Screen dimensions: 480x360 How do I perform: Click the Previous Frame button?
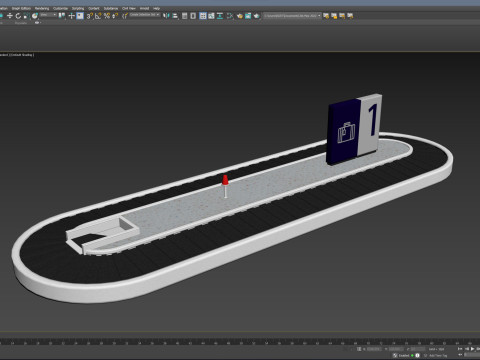467,349
